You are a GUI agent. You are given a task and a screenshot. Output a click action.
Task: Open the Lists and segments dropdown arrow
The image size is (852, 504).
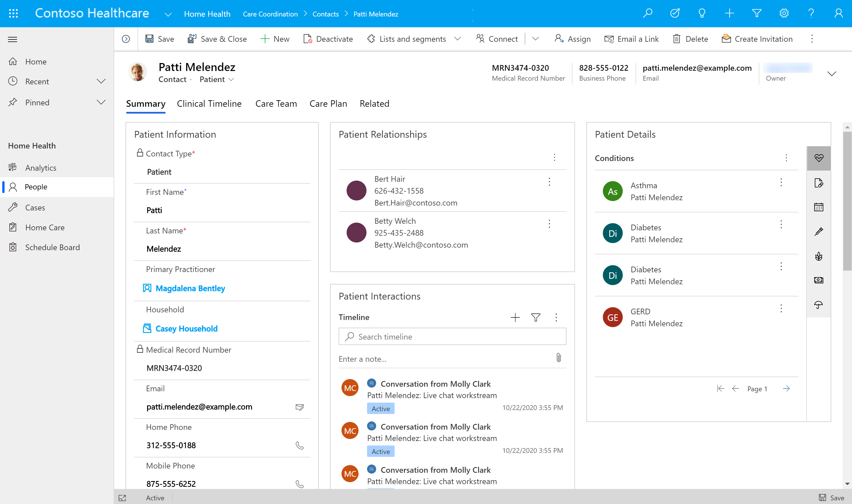458,39
